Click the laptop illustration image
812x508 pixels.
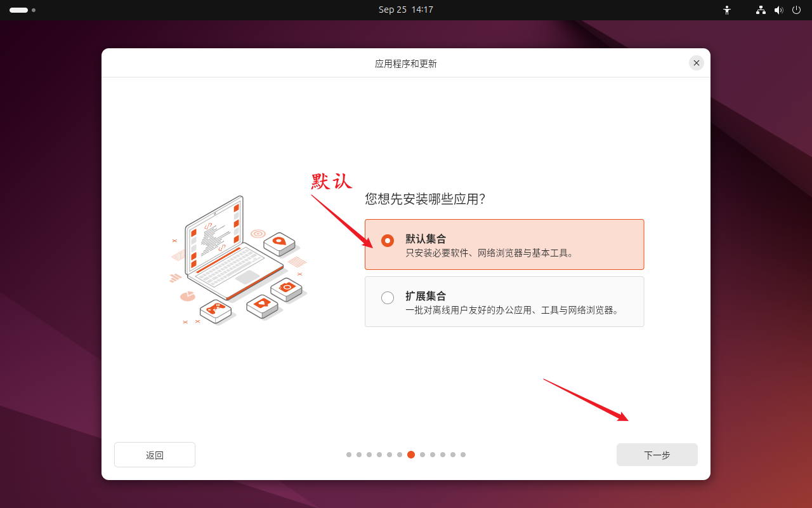[239, 260]
